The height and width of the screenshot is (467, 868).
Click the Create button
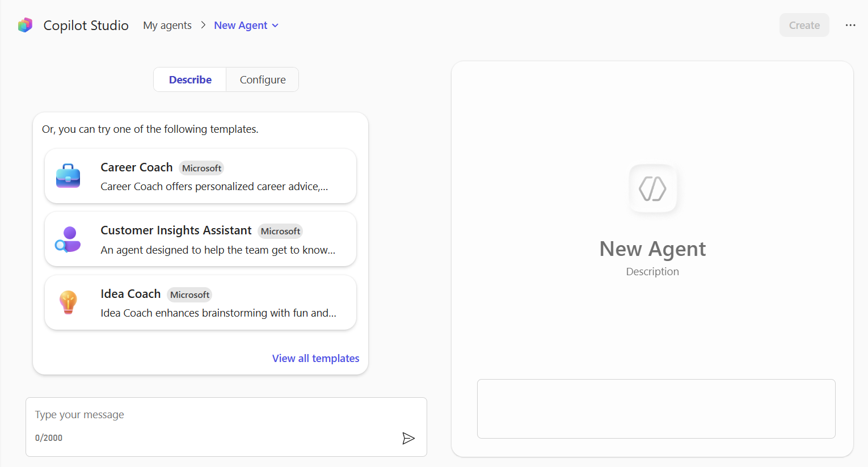click(x=804, y=24)
